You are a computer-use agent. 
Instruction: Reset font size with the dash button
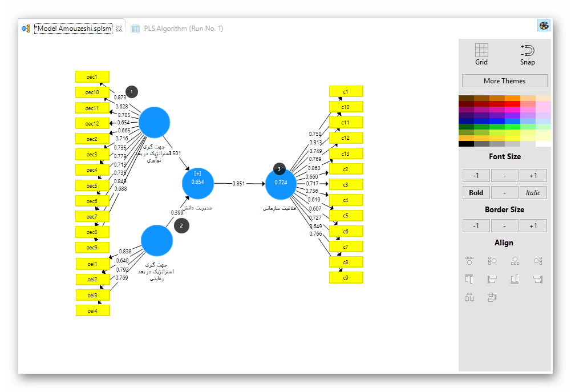tap(504, 176)
